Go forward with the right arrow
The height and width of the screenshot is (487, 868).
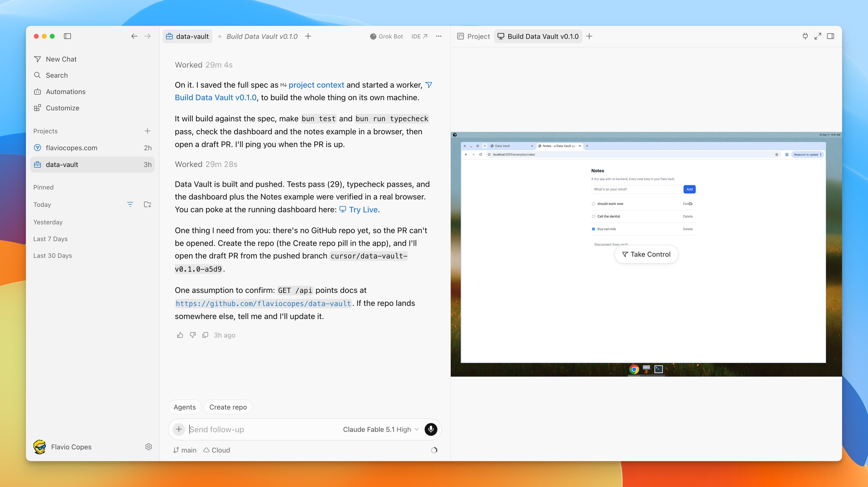tap(148, 36)
